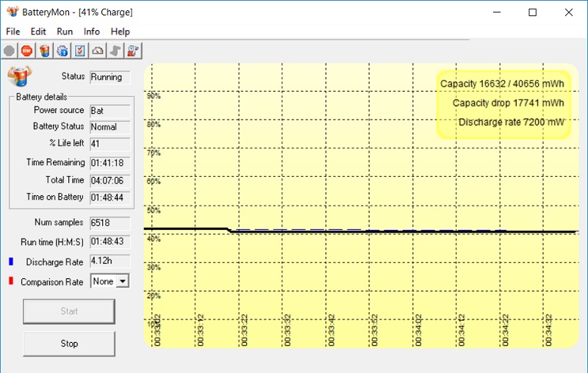
Task: Click the disabled Start button
Action: [69, 311]
